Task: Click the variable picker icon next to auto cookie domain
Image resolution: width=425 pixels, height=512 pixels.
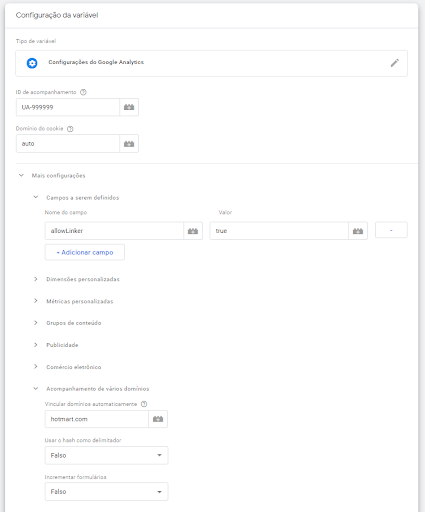Action: point(129,144)
